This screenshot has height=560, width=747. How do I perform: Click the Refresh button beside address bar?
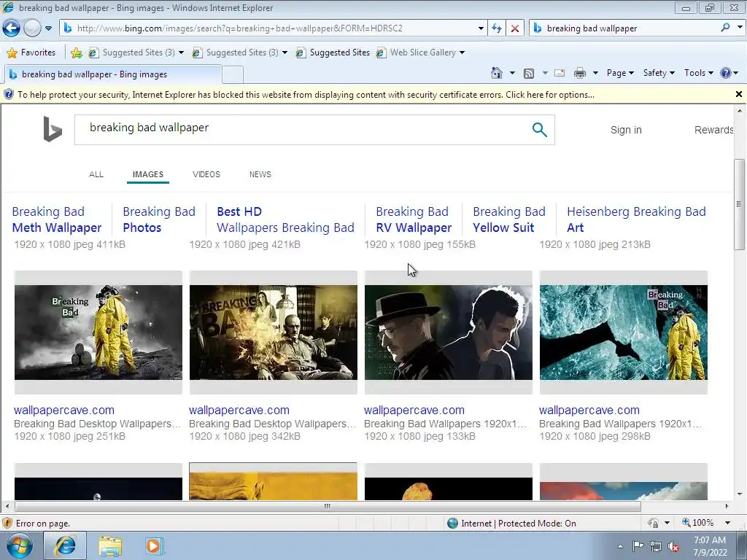click(x=497, y=28)
